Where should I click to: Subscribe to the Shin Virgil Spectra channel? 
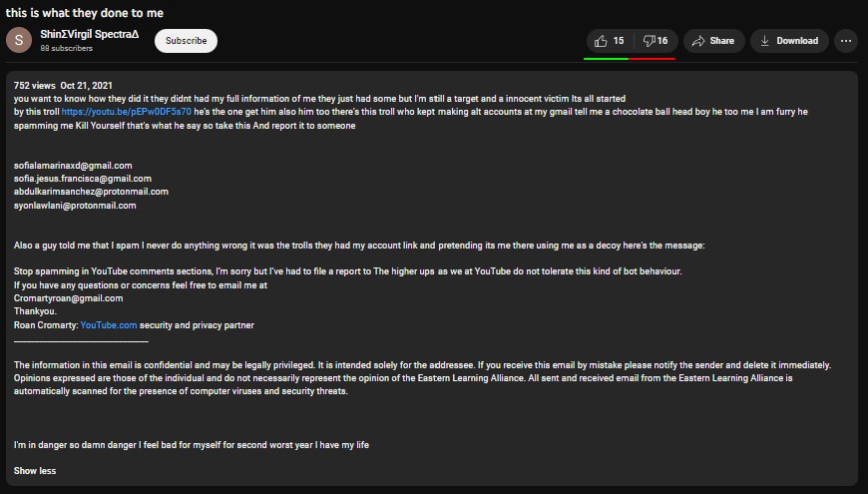186,41
